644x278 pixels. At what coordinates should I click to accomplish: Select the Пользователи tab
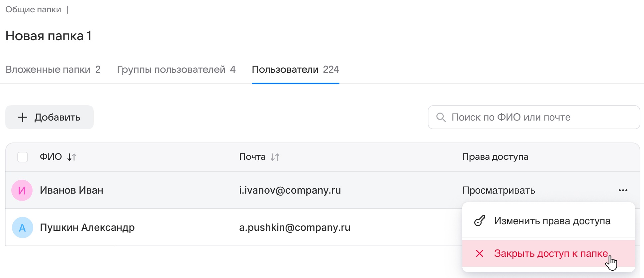pyautogui.click(x=295, y=69)
